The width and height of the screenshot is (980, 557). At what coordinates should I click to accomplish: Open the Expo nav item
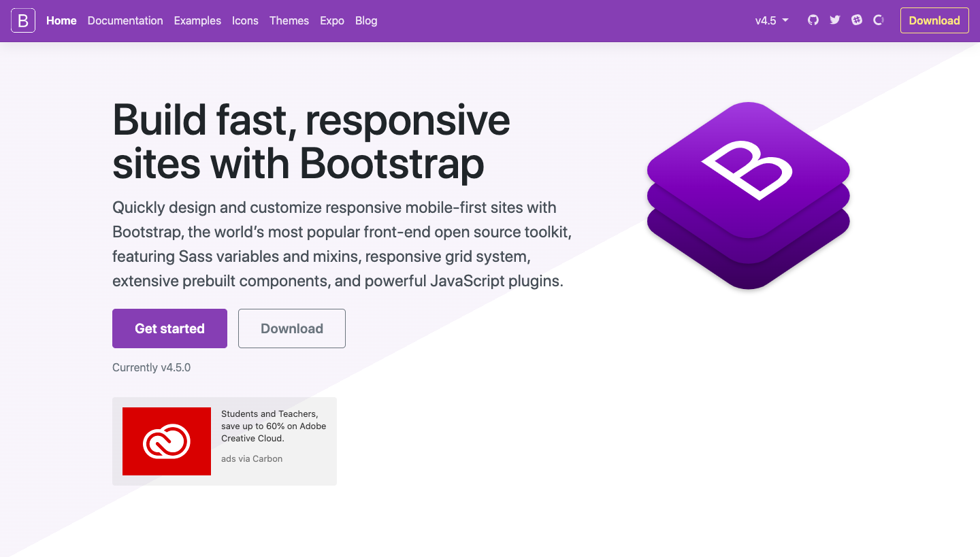[332, 20]
